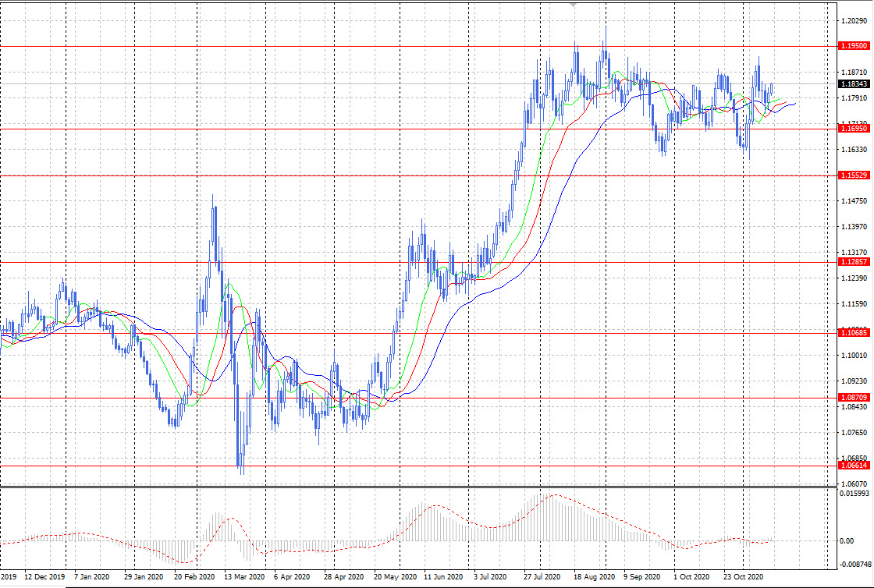Click the chart shift triangle marker at top
The height and width of the screenshot is (588, 874).
(x=574, y=4)
